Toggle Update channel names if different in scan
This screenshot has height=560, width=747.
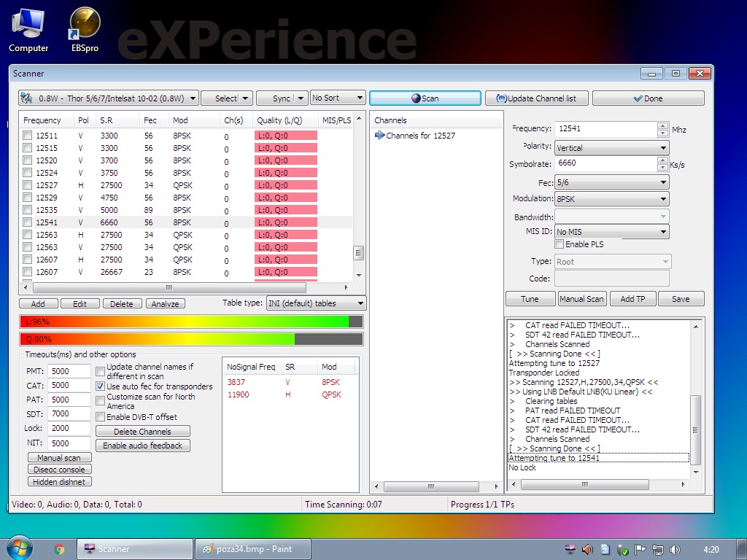pyautogui.click(x=100, y=371)
